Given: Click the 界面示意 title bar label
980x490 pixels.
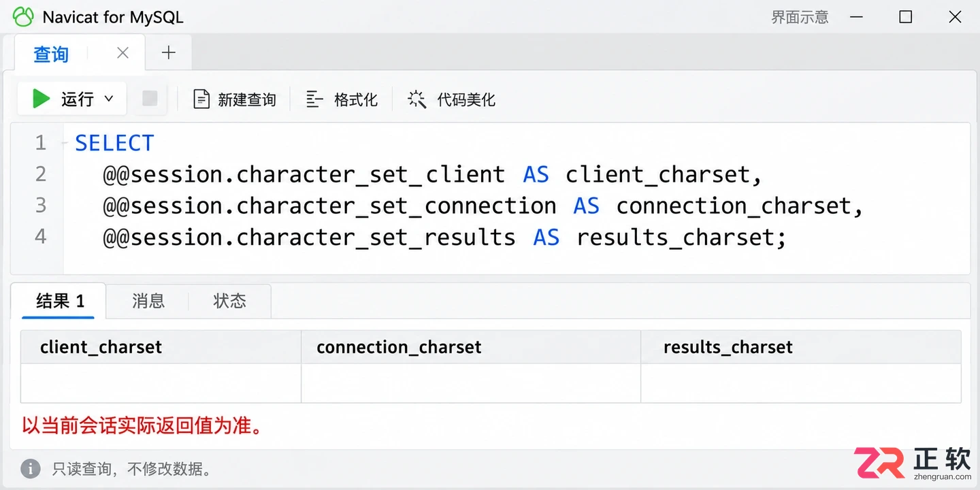Looking at the screenshot, I should (800, 17).
